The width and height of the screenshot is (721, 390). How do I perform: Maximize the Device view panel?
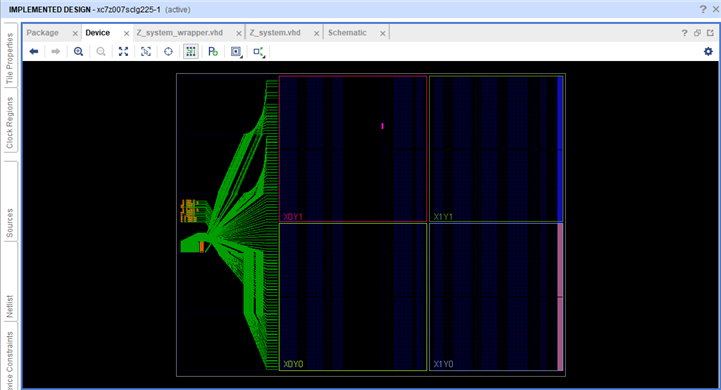(x=710, y=33)
